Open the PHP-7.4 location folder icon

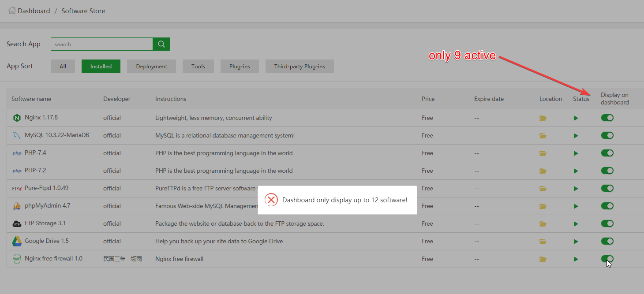click(543, 153)
